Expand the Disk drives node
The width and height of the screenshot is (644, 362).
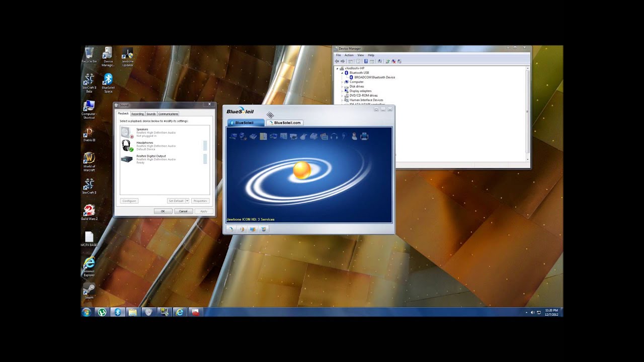[x=342, y=86]
